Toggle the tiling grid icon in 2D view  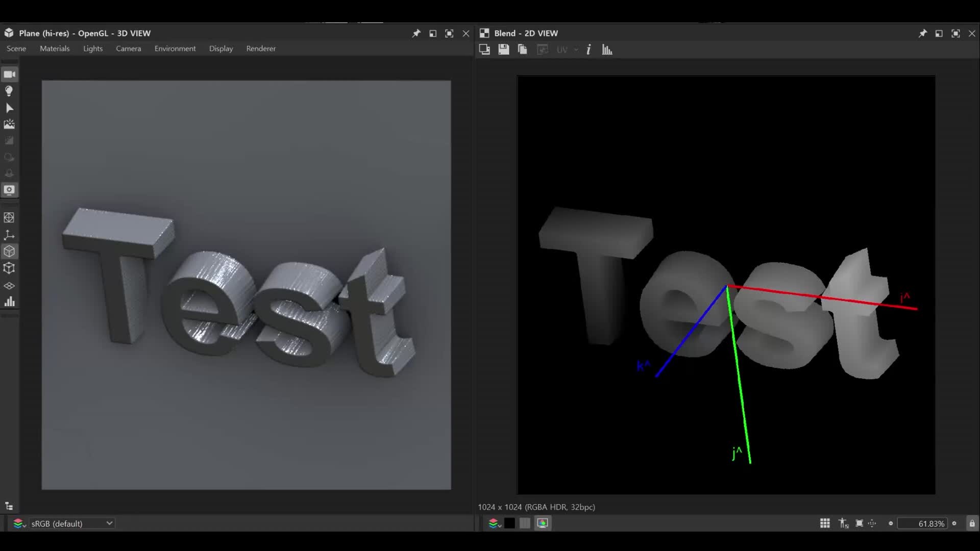(825, 523)
